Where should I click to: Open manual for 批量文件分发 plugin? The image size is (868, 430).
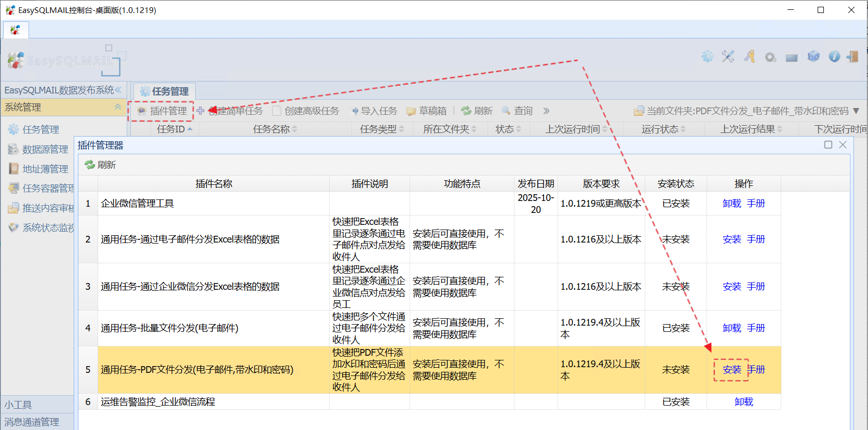point(756,328)
